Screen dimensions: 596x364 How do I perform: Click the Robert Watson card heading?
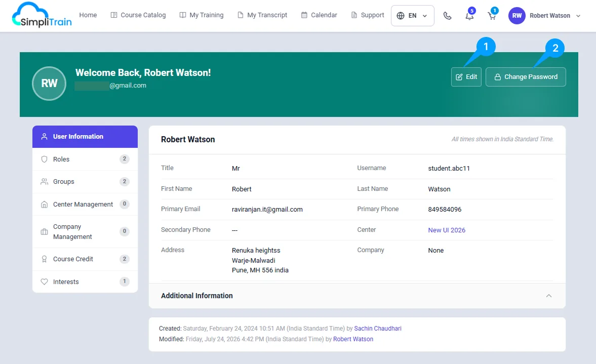pyautogui.click(x=188, y=139)
